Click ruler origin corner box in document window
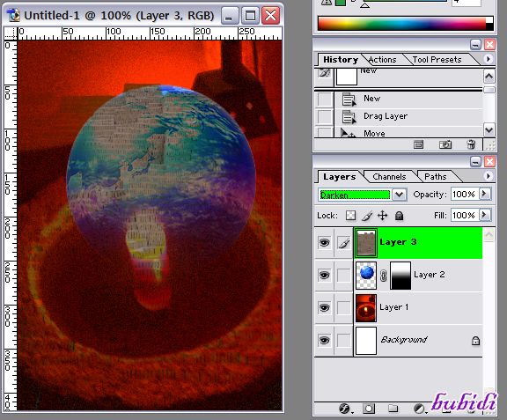 11,33
